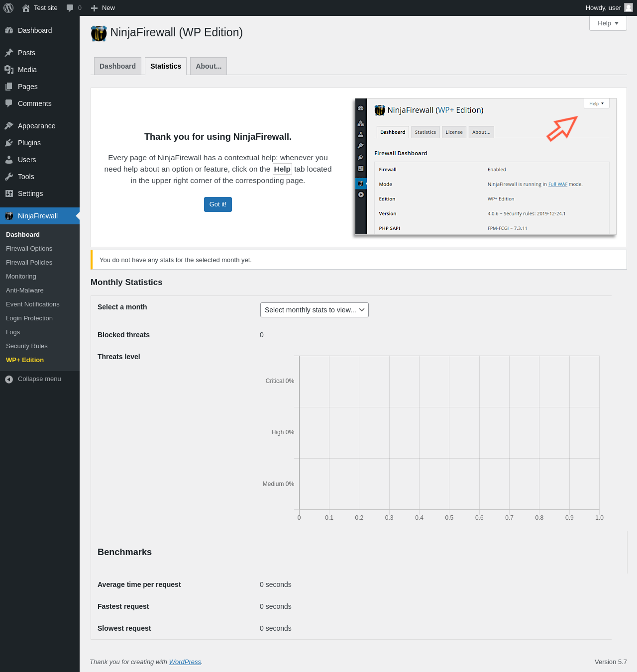The image size is (637, 672).
Task: Click the NinjaFirewall submenu Dashboard link
Action: coord(23,235)
